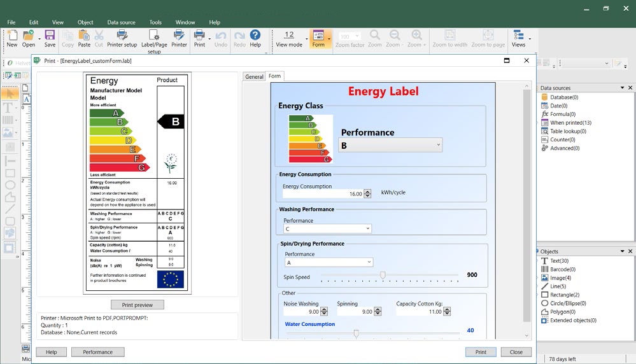Screen dimensions: 636x364
Task: Click the Print preview button
Action: (x=137, y=305)
